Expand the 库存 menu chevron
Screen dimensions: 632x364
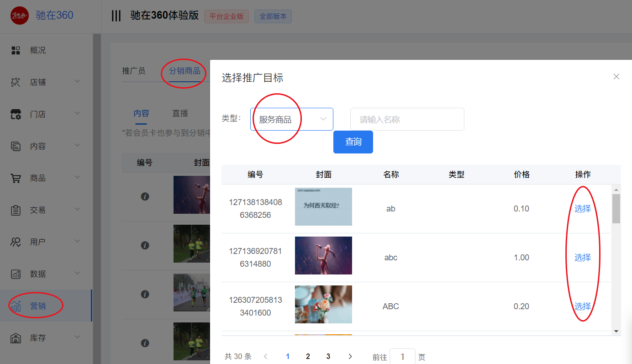78,337
